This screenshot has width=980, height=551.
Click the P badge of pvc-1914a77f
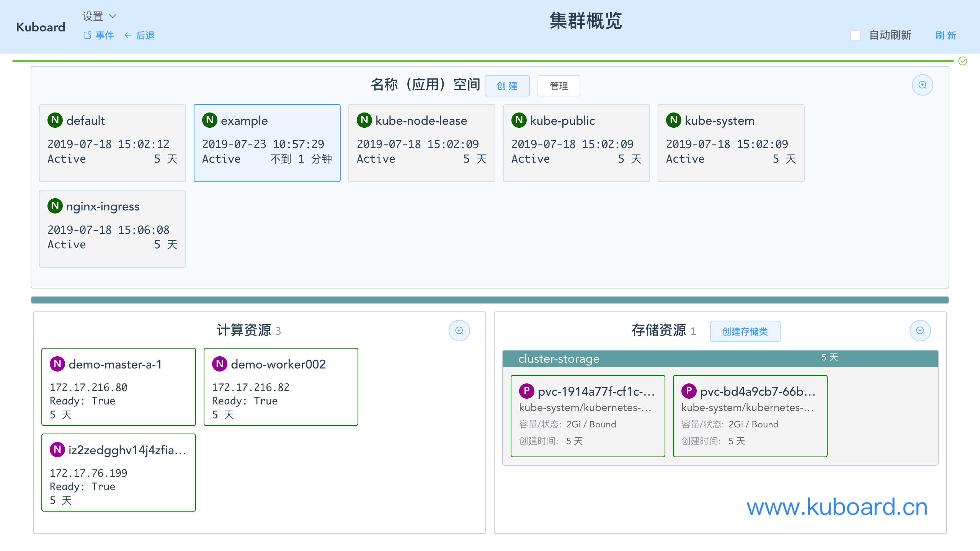coord(527,391)
